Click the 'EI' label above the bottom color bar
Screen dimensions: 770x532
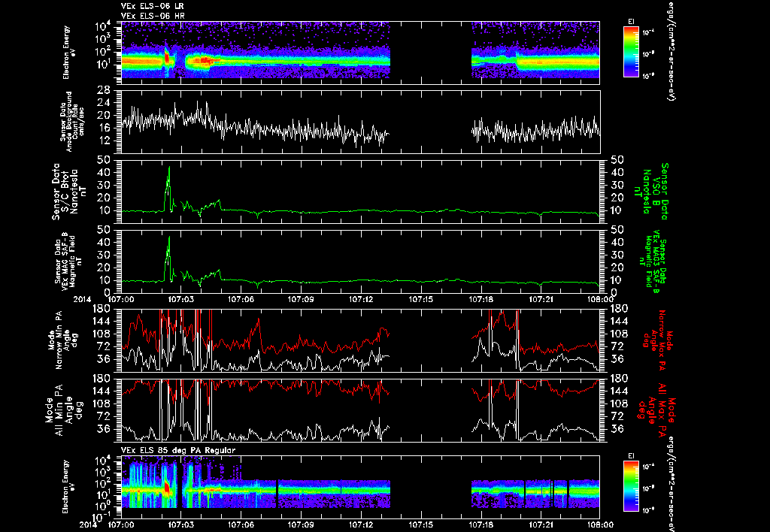tap(631, 456)
